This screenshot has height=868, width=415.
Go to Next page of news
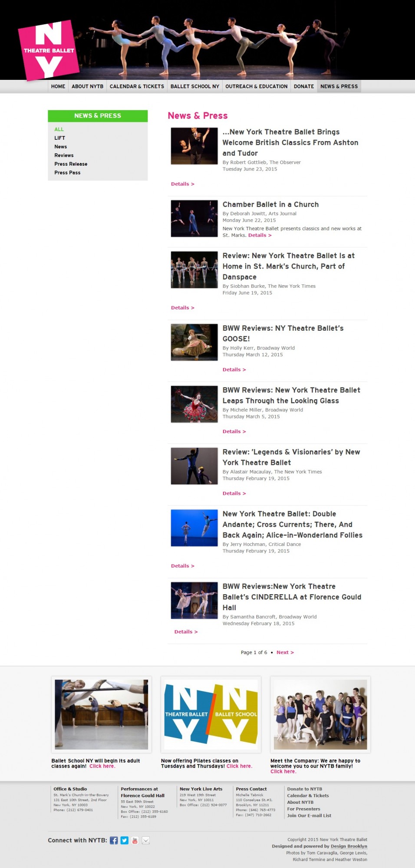pyautogui.click(x=285, y=652)
